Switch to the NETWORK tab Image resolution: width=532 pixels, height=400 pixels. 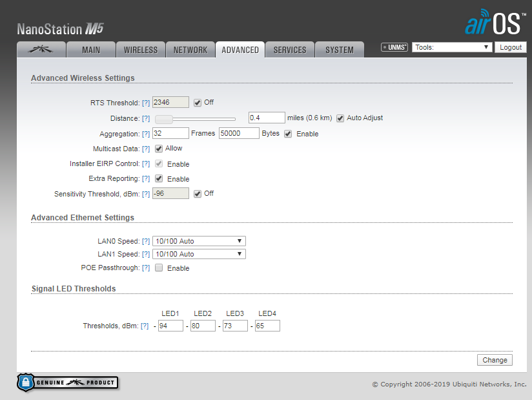(x=190, y=50)
